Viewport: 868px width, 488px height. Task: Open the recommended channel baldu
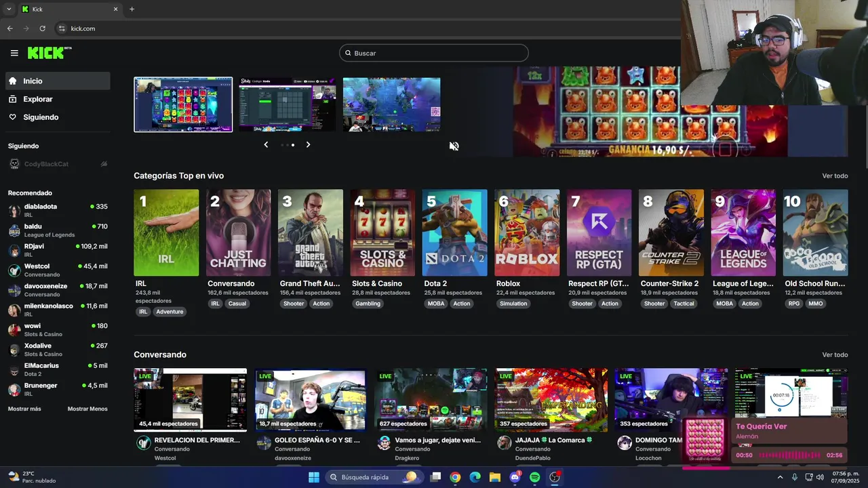[x=58, y=230]
